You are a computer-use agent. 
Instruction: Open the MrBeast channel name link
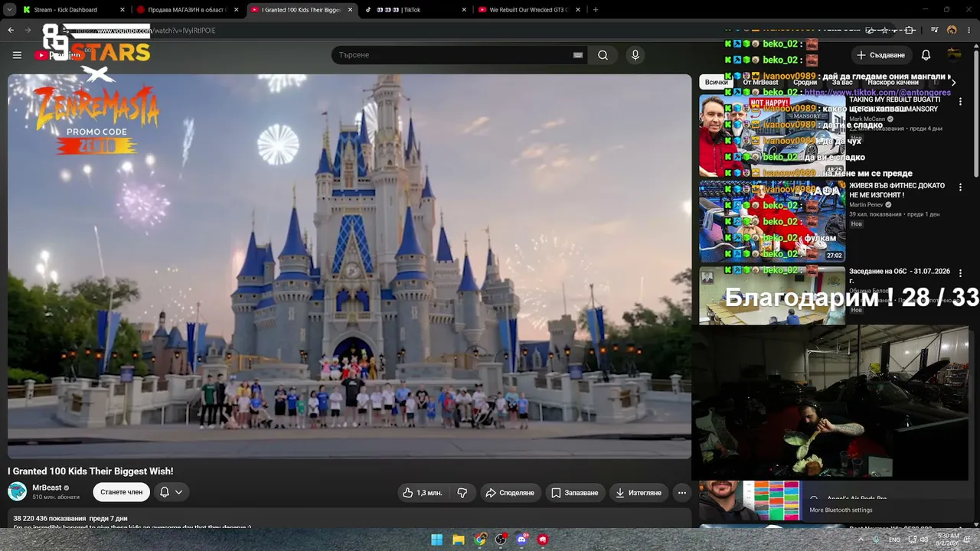(47, 487)
